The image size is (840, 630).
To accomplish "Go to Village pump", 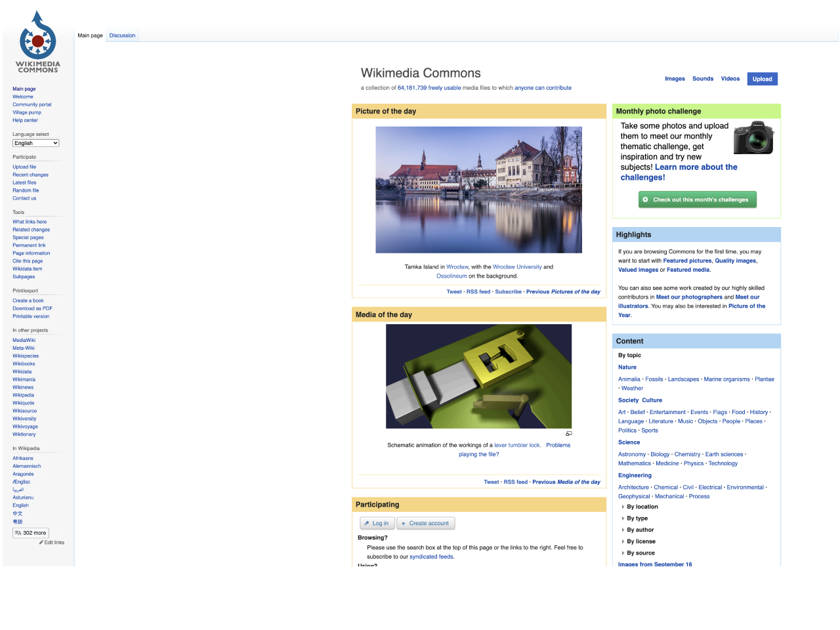I will point(27,112).
